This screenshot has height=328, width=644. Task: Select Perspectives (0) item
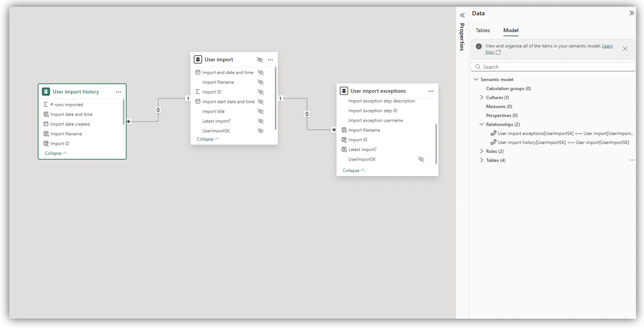coord(502,115)
